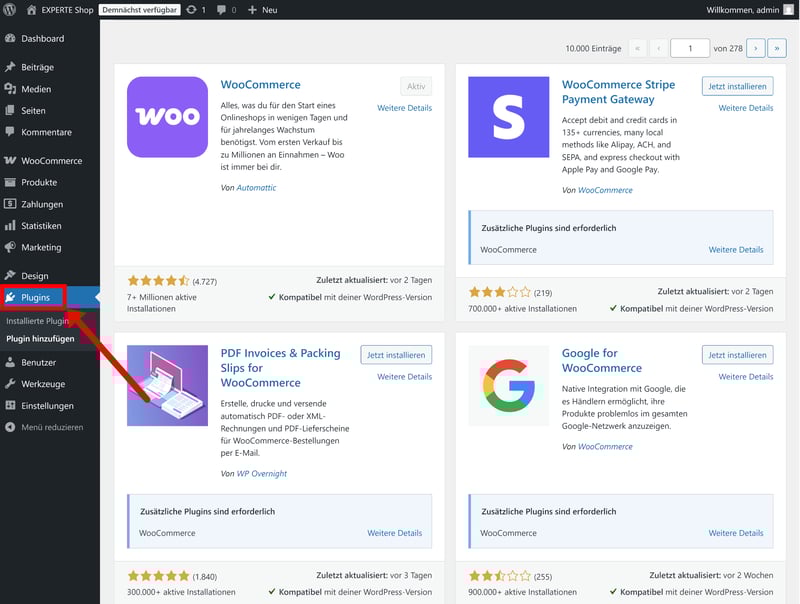Install WooCommerce Stripe Payment Gateway now
The image size is (800, 604).
(x=737, y=86)
